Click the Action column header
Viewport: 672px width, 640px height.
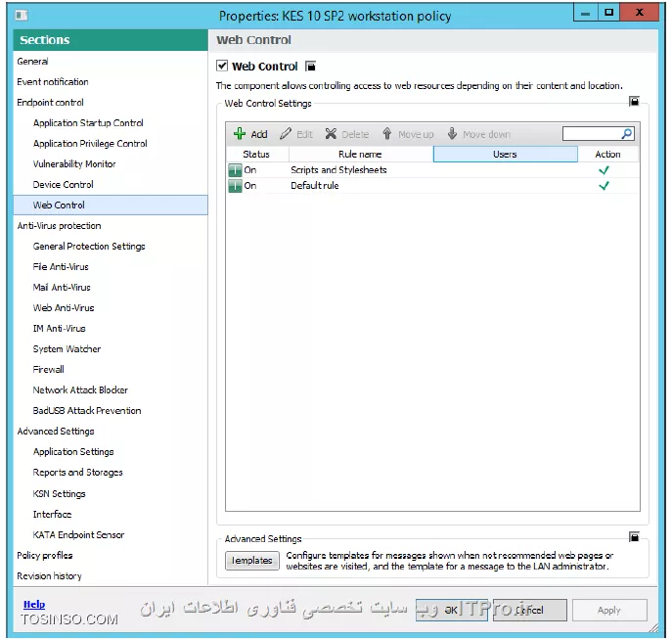pos(607,155)
